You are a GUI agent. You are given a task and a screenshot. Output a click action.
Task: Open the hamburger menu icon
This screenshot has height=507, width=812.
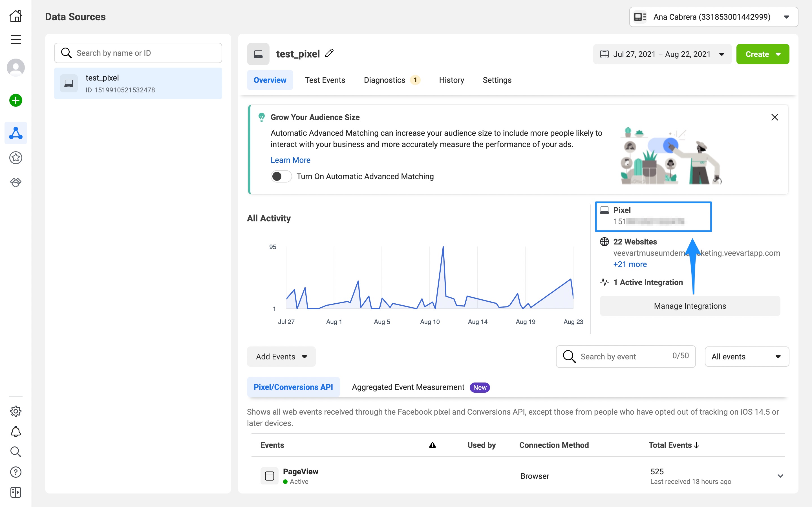pyautogui.click(x=16, y=39)
